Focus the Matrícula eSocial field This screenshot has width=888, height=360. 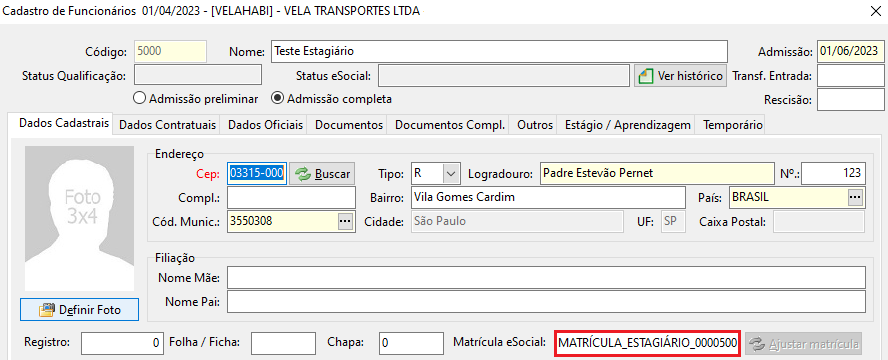click(648, 344)
